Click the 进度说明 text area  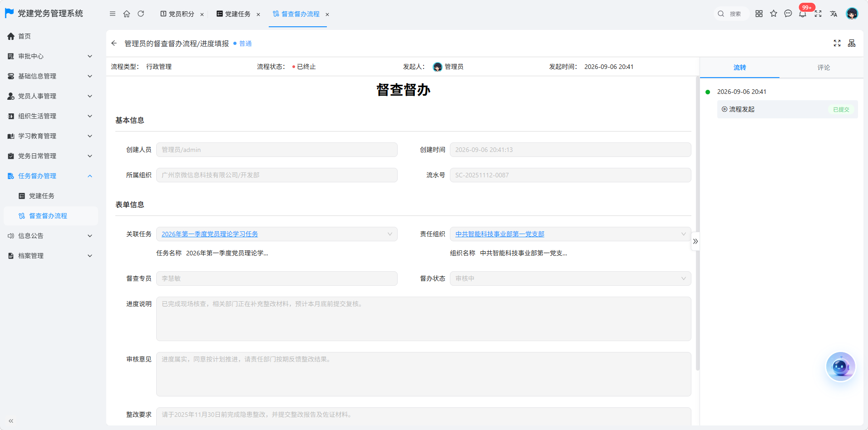[x=424, y=319]
